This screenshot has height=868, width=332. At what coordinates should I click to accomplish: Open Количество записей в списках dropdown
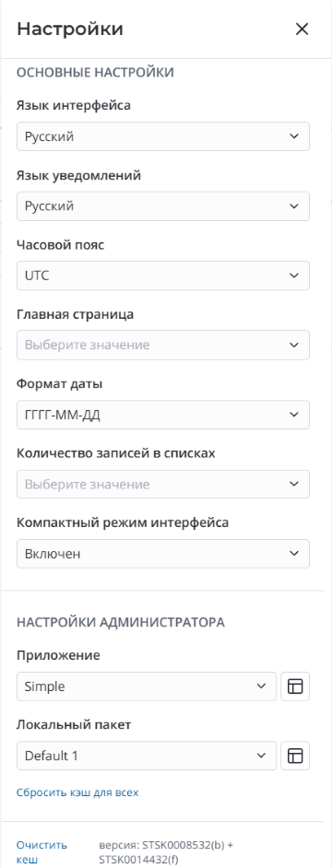(x=163, y=485)
